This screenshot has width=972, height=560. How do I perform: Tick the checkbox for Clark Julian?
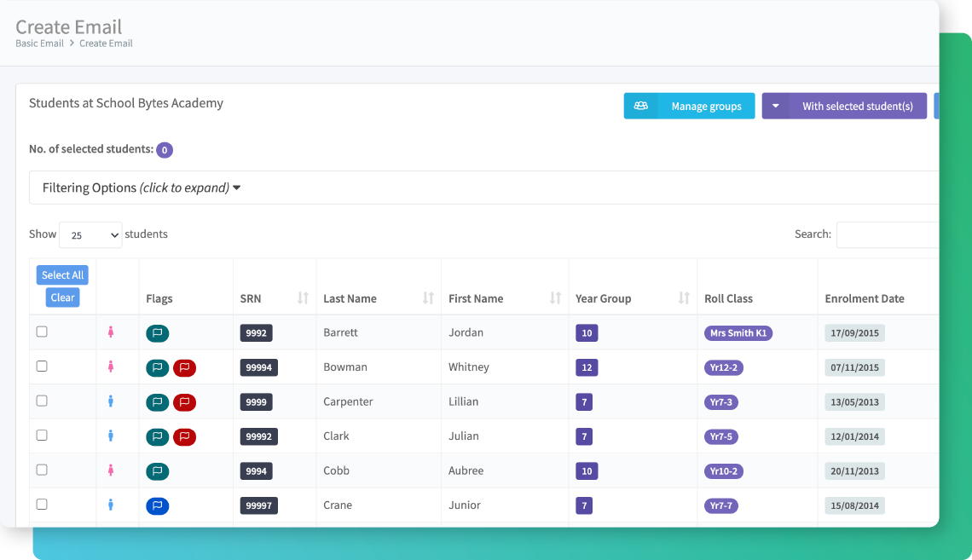42,435
